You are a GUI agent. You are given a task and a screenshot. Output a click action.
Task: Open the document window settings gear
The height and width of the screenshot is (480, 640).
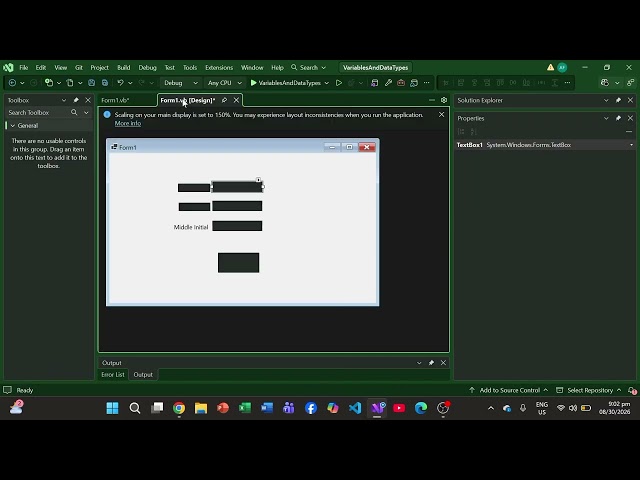(x=444, y=100)
